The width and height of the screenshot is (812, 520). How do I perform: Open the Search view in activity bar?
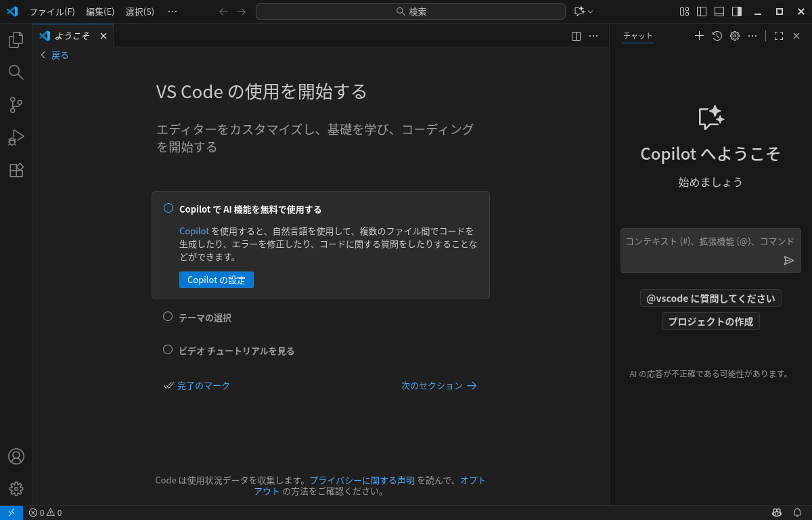point(16,72)
